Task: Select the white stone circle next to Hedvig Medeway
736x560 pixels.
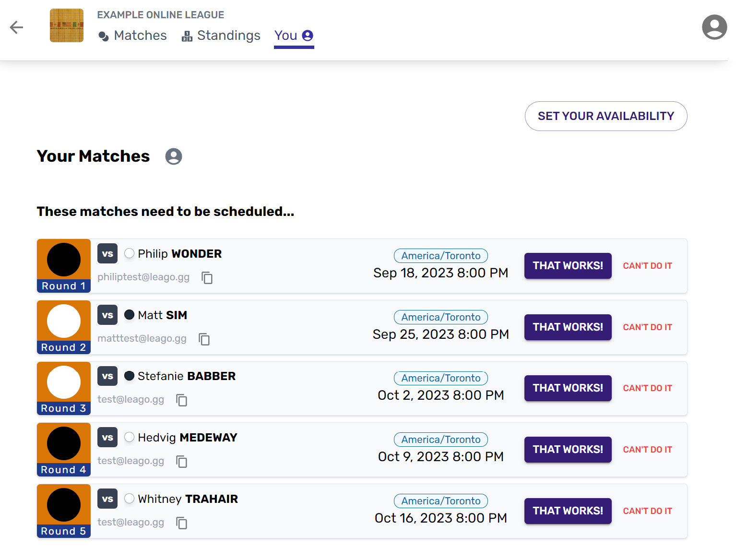Action: [x=129, y=437]
